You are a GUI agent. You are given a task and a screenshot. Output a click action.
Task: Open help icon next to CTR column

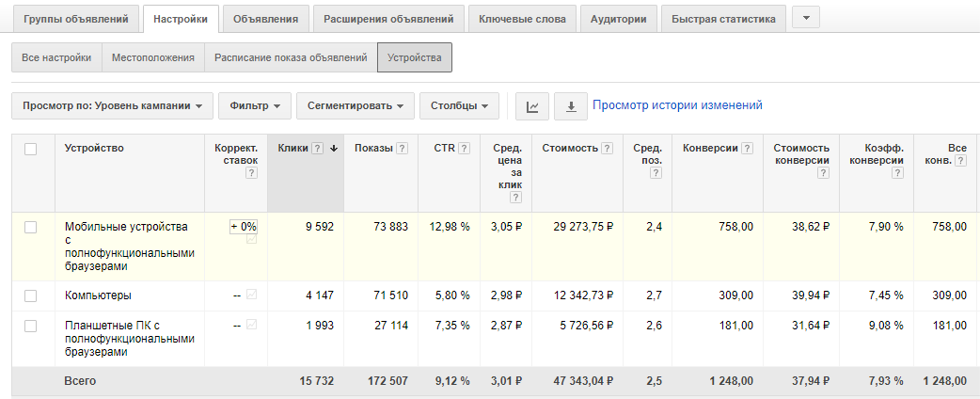pos(464,149)
